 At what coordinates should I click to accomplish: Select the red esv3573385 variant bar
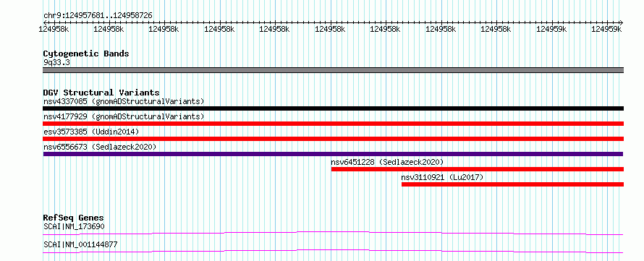coord(333,139)
